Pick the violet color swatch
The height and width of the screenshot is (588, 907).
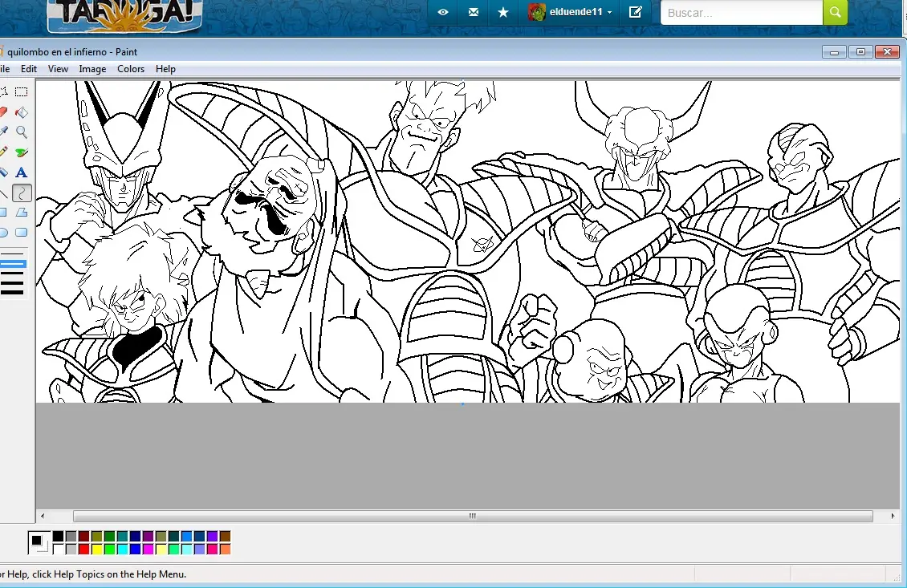tap(212, 536)
